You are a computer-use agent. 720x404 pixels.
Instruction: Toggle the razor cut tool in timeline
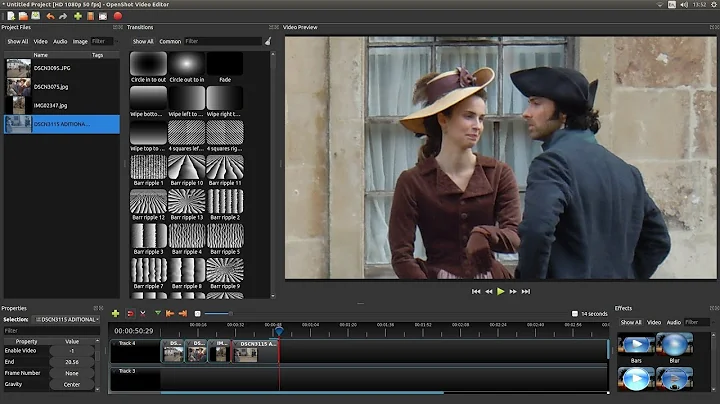pos(143,314)
